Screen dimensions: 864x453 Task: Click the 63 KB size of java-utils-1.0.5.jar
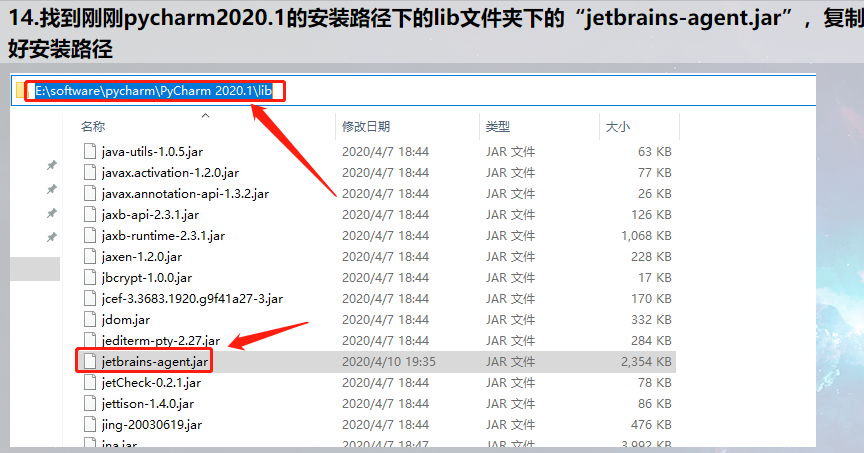point(655,152)
